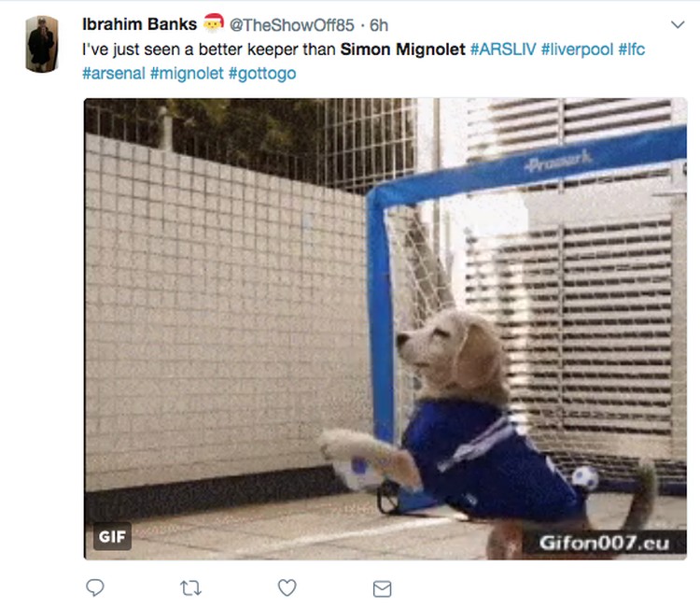Open the #gottogo hashtag
Image resolution: width=700 pixels, height=608 pixels.
262,73
